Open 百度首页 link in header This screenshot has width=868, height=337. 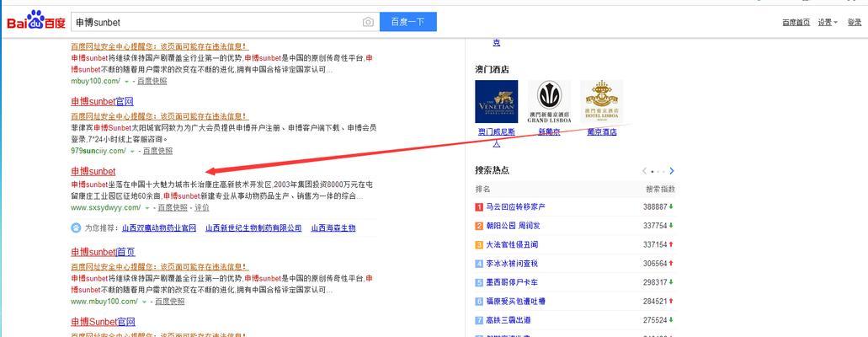(x=796, y=22)
